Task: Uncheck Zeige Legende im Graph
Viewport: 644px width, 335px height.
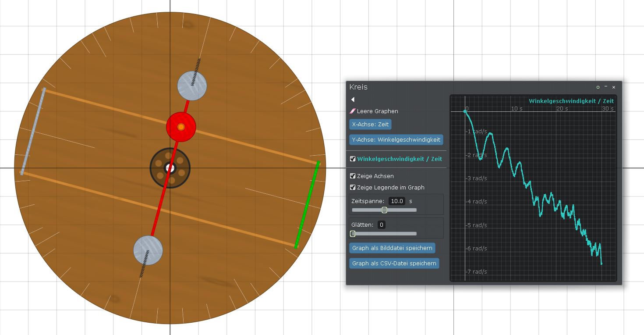Action: click(x=353, y=187)
